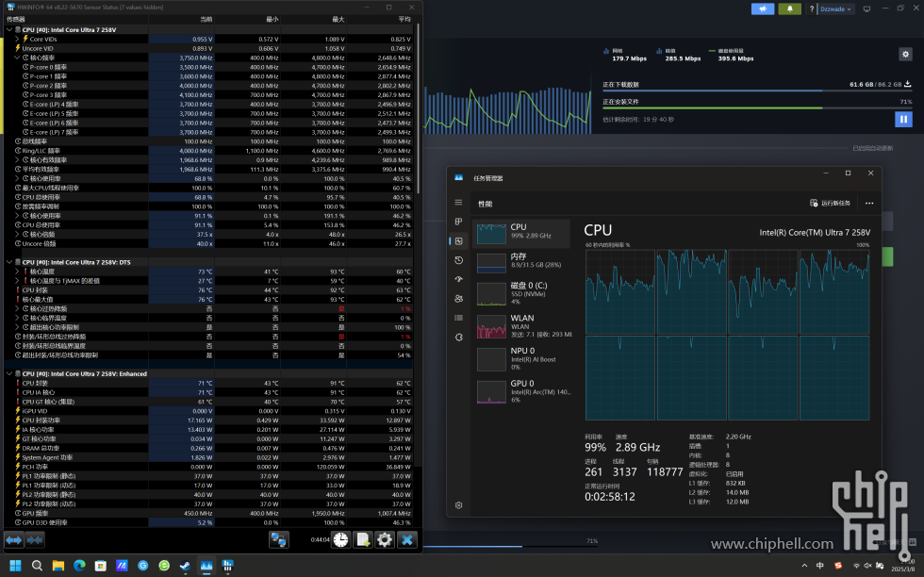Click 运行新任务 button in Task Manager

(831, 203)
